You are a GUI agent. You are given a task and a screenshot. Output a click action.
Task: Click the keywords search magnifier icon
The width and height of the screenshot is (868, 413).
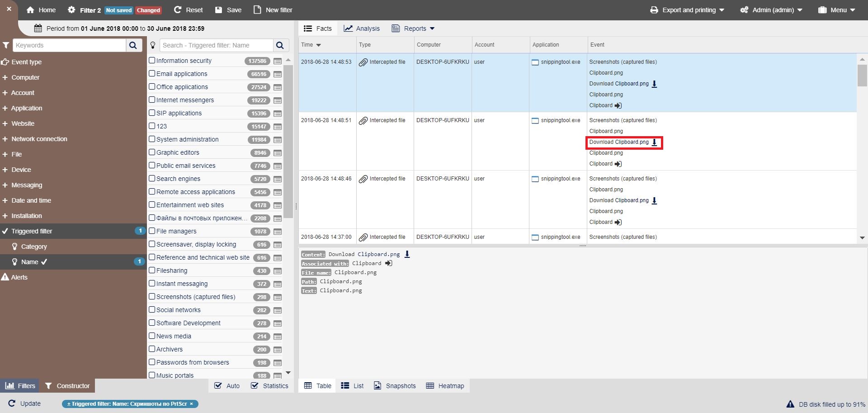(x=133, y=45)
